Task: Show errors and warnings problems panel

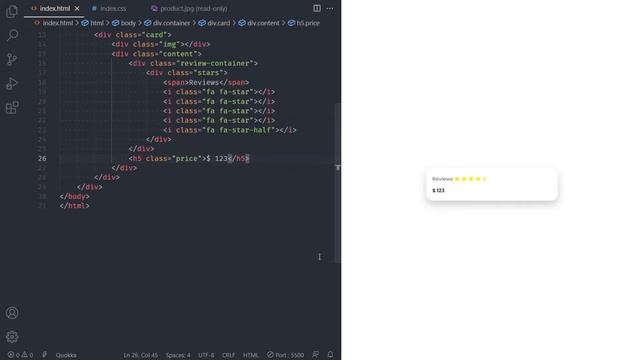Action: point(20,355)
